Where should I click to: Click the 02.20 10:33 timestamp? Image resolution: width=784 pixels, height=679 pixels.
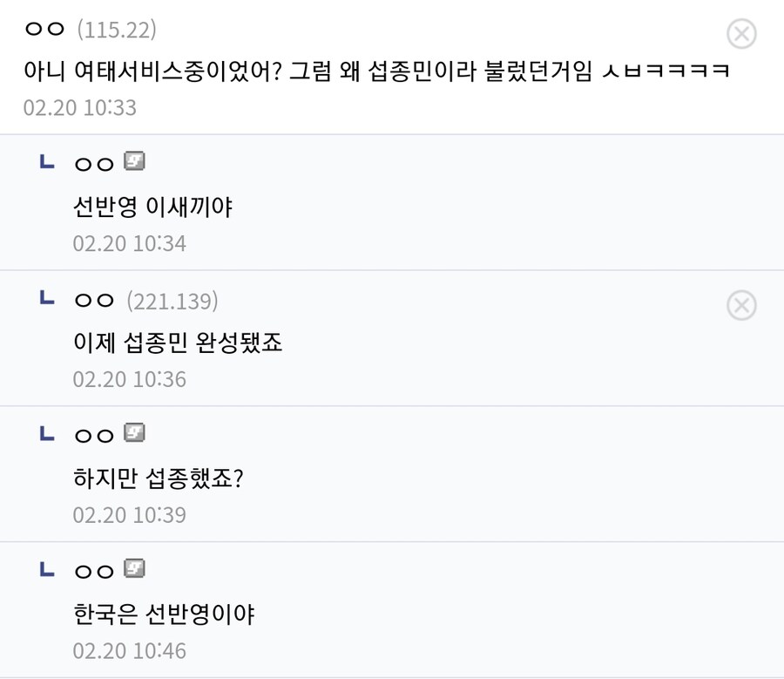[80, 107]
